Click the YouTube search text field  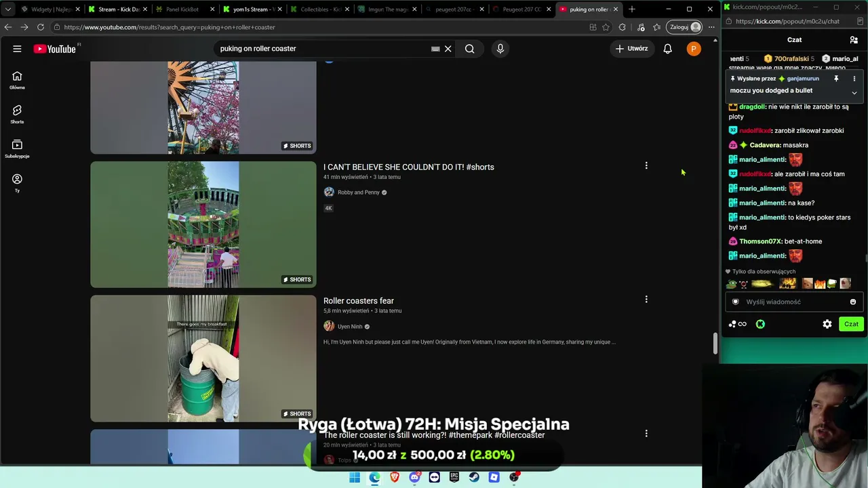pos(324,49)
